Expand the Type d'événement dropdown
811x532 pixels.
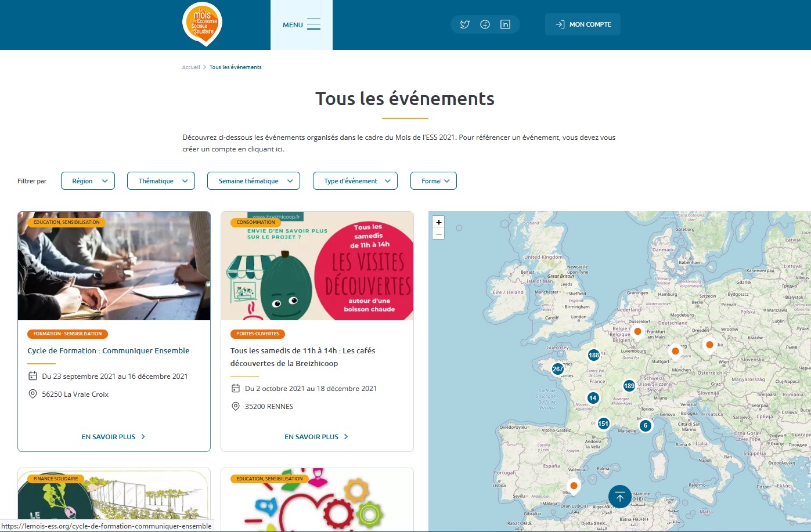(355, 181)
